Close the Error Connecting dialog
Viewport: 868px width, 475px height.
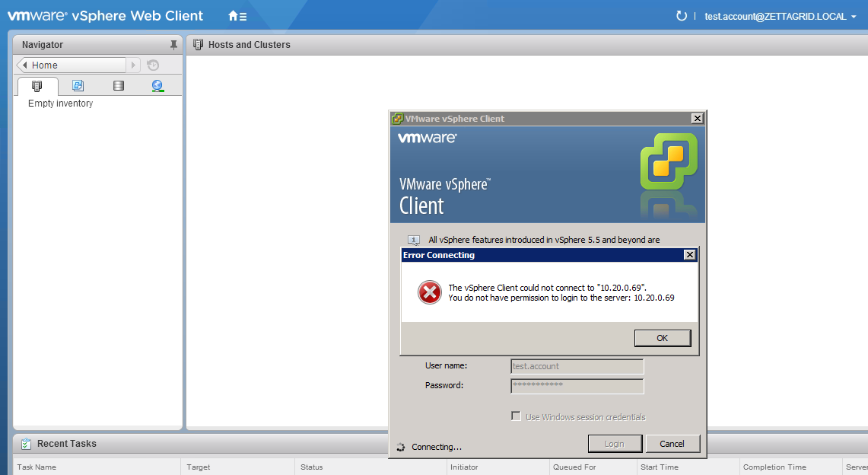690,255
